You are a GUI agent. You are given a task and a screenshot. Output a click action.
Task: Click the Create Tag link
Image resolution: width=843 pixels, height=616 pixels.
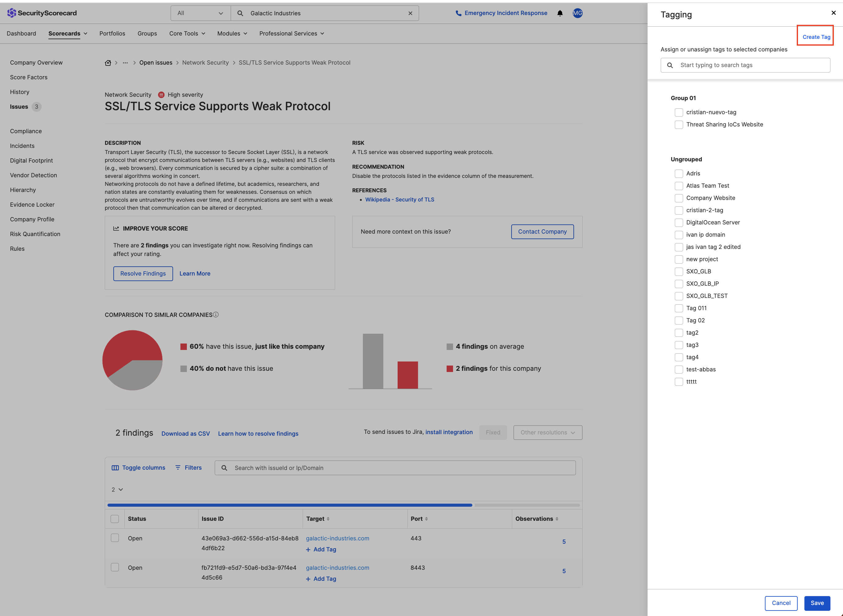pos(816,37)
